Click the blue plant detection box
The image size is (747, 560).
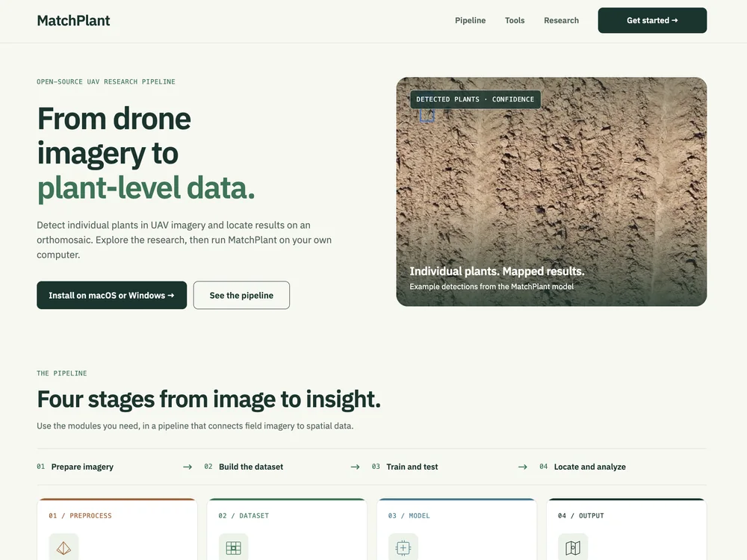[427, 115]
